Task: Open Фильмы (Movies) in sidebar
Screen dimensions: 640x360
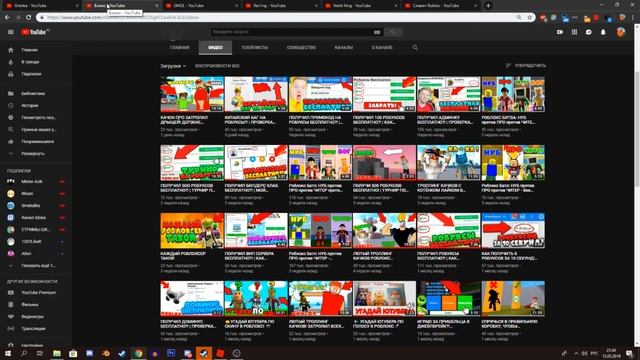Action: 36,304
